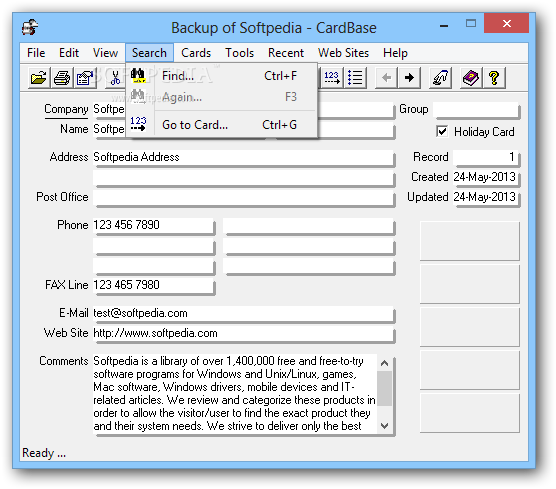
Task: Click the Post Office input field
Action: coord(244,198)
